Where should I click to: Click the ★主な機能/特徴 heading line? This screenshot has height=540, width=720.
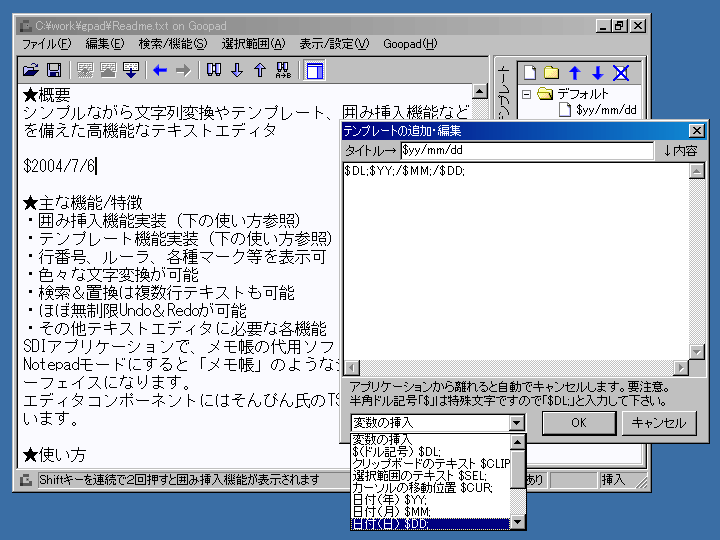tap(83, 202)
